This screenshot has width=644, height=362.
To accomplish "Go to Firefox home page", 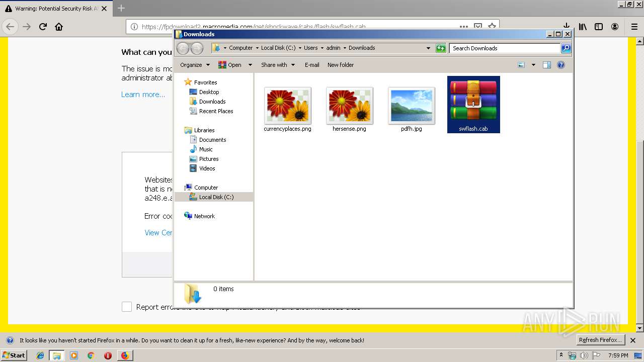I will [x=59, y=27].
